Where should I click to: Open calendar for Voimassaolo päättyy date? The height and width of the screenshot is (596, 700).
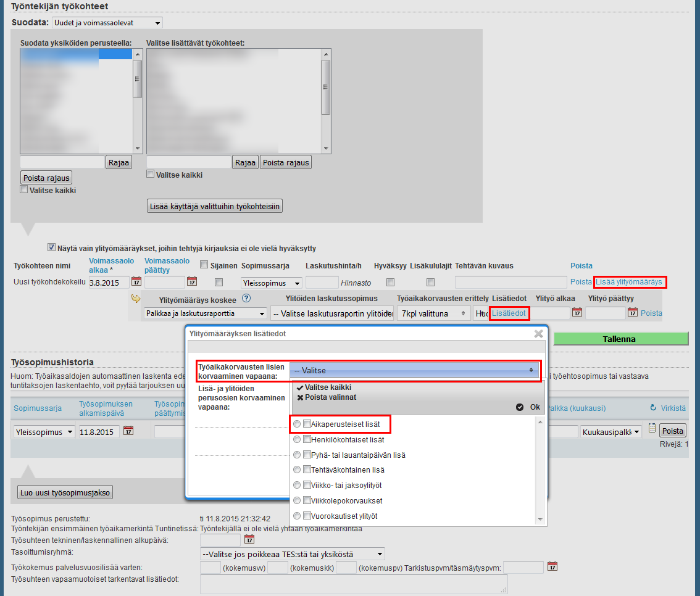point(192,282)
